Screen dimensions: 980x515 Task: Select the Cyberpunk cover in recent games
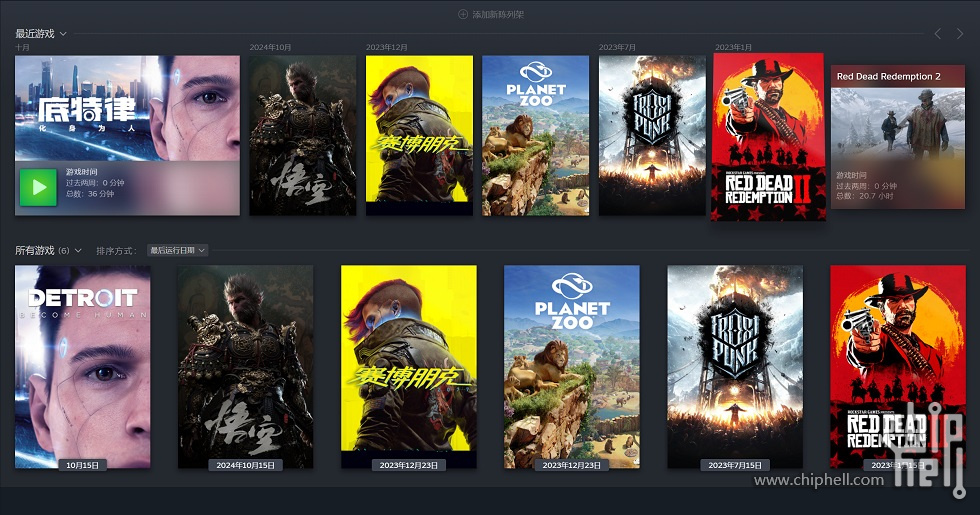pos(419,136)
